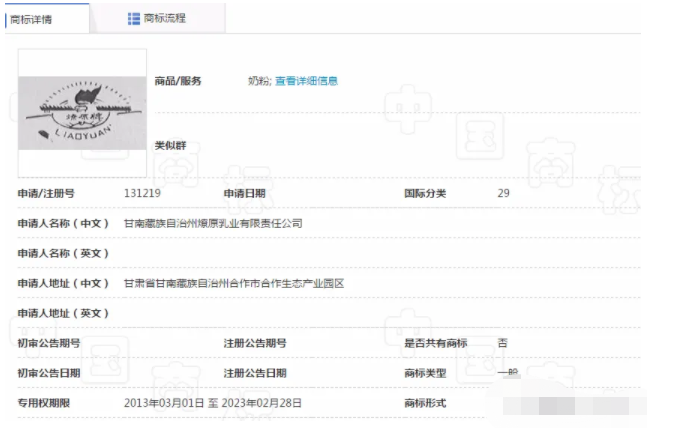
Task: Select the international class value 29
Action: coord(503,193)
